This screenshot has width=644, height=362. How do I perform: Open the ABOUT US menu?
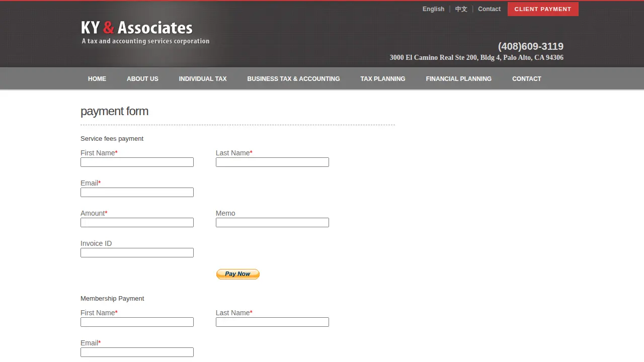pos(142,79)
